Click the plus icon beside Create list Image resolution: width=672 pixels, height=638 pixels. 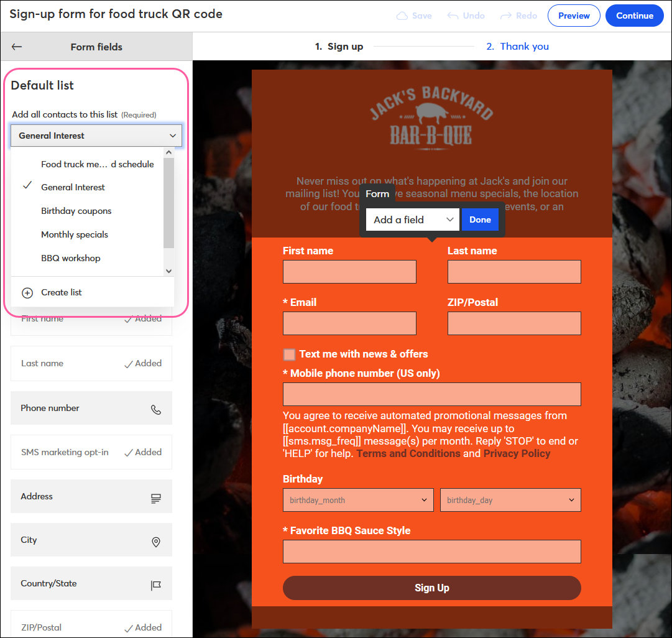click(x=27, y=293)
